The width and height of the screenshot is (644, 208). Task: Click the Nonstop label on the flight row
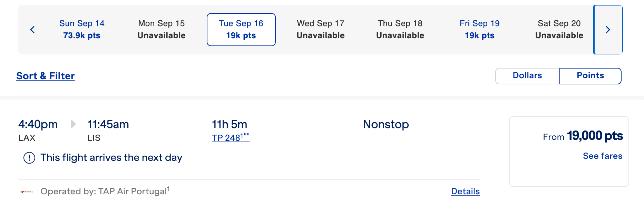click(x=386, y=125)
